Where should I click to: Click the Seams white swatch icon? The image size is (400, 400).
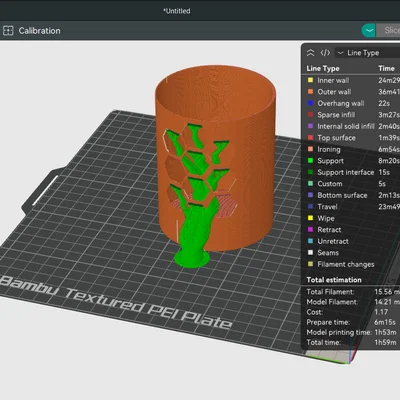tap(310, 253)
